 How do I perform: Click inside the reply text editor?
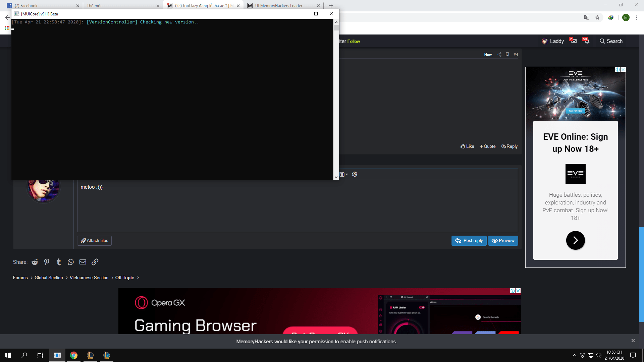coord(298,206)
